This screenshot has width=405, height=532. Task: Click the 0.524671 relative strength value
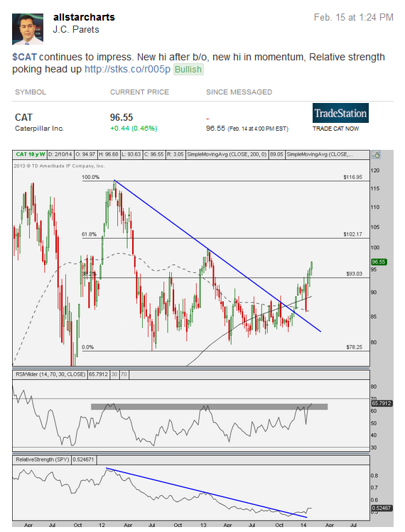pyautogui.click(x=83, y=460)
